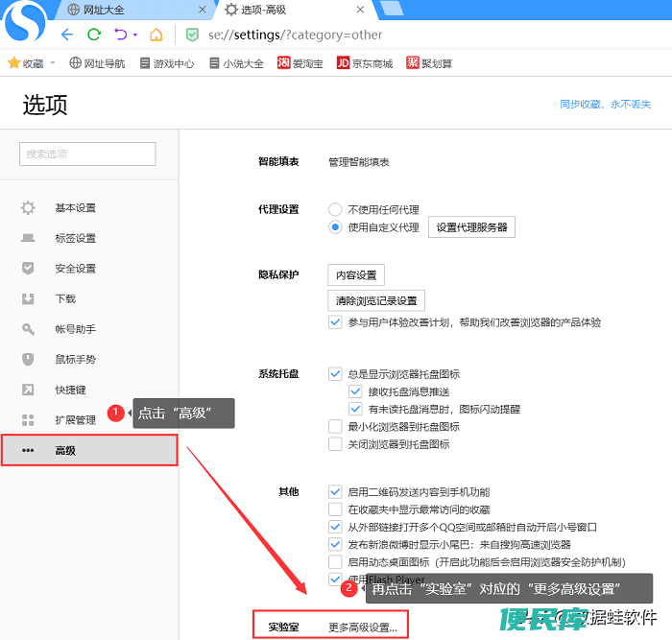Enable 最小化浏览器到托盘图标 checkbox
The image size is (672, 640).
pyautogui.click(x=335, y=427)
